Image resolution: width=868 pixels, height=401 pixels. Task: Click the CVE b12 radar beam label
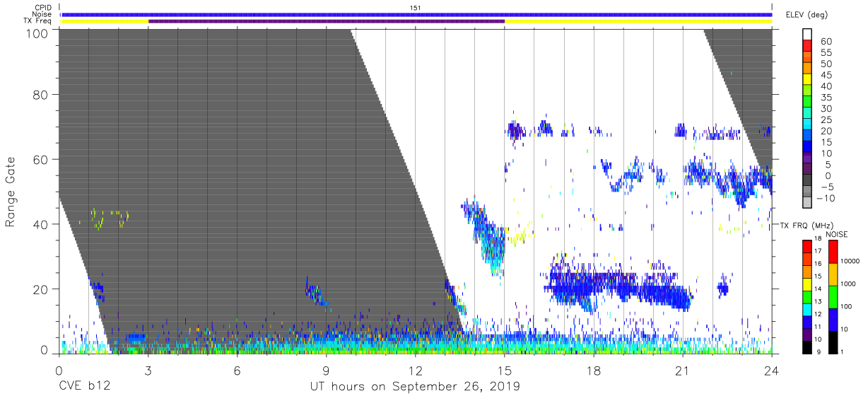[x=83, y=387]
